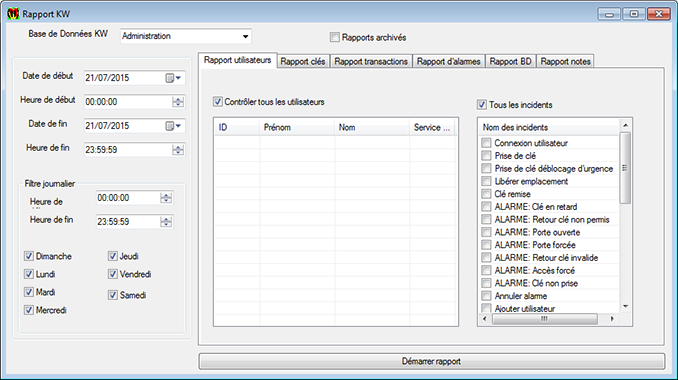Switch to the Rapport utilisateurs tab

(x=237, y=60)
